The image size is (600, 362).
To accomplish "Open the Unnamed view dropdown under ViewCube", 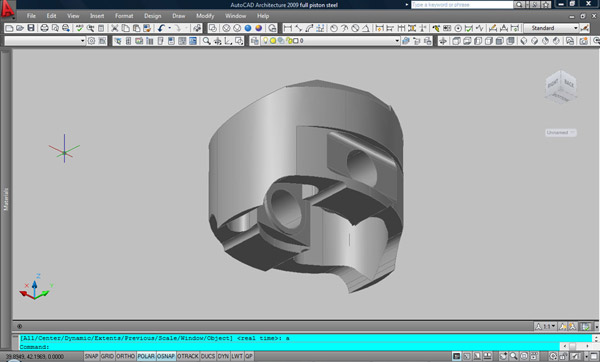I will coord(561,133).
